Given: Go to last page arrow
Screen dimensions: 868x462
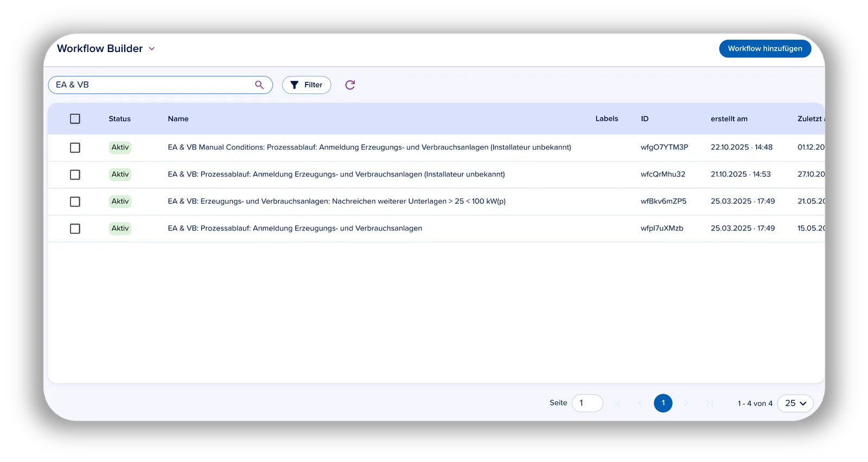Looking at the screenshot, I should pyautogui.click(x=709, y=403).
